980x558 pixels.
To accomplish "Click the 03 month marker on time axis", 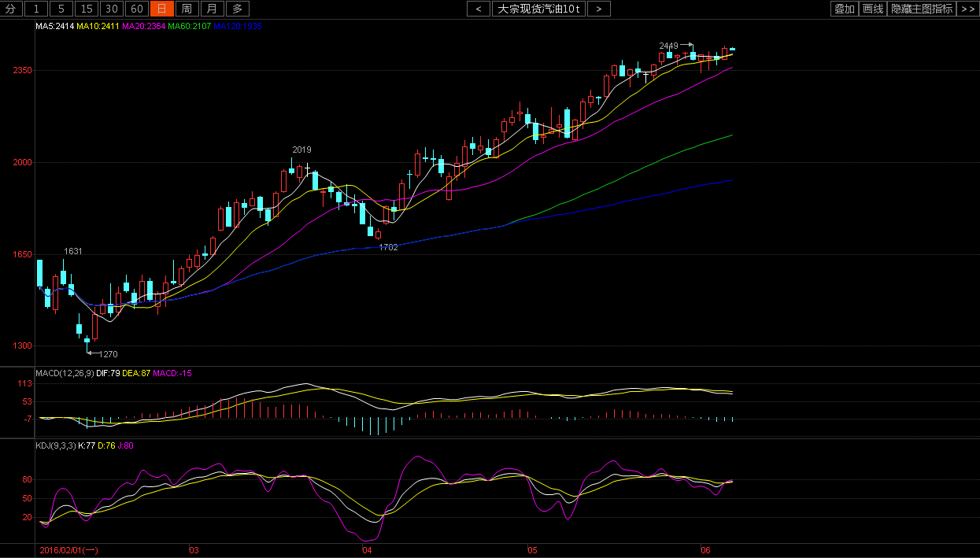I will [x=194, y=550].
